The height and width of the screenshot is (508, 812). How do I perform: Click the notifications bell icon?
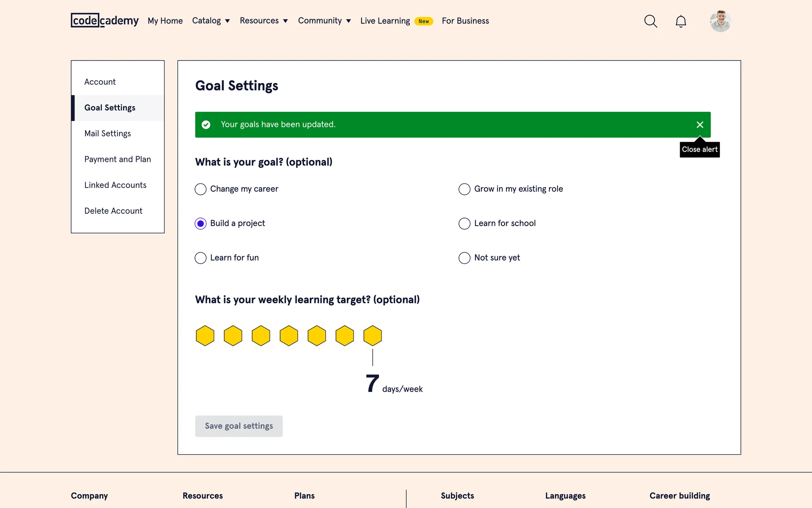coord(680,21)
